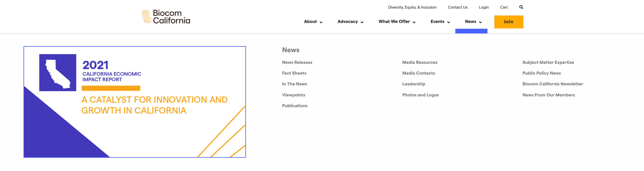
Task: Open the 2021 Economic Impact Report image
Action: pos(135,102)
